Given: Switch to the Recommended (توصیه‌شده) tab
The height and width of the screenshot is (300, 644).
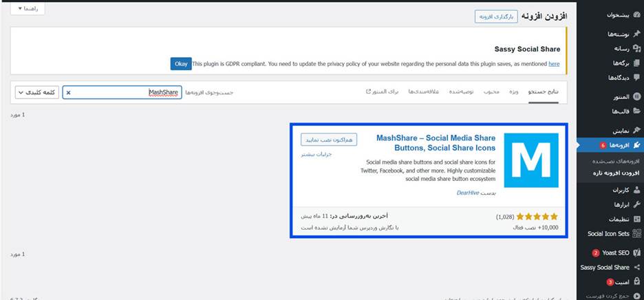Looking at the screenshot, I should (x=461, y=92).
